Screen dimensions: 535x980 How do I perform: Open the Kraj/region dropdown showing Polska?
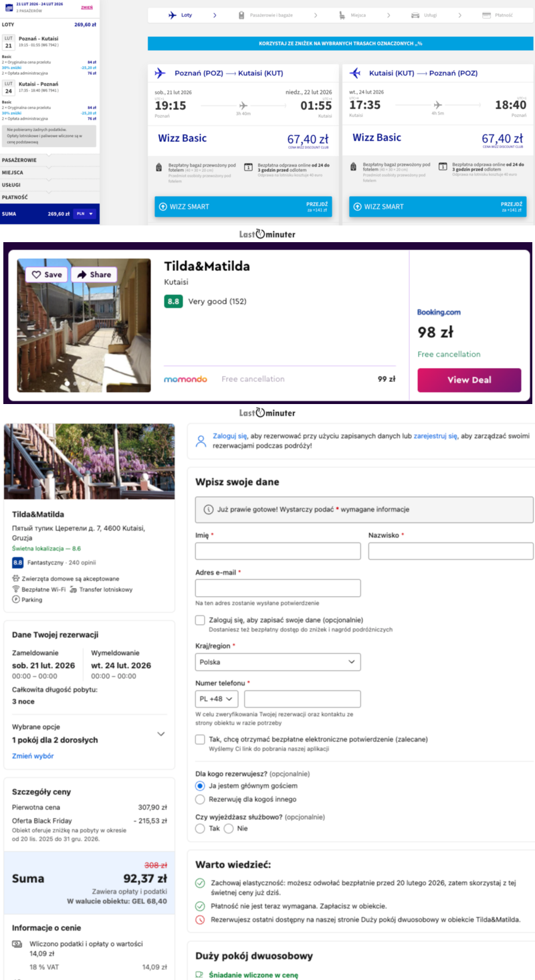278,662
